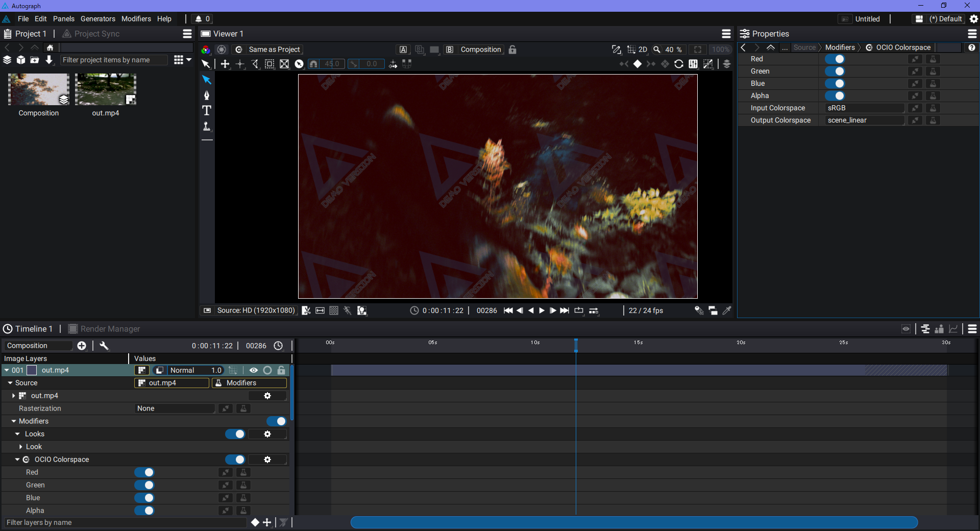This screenshot has width=980, height=531.
Task: Open the Generators menu
Action: 97,19
